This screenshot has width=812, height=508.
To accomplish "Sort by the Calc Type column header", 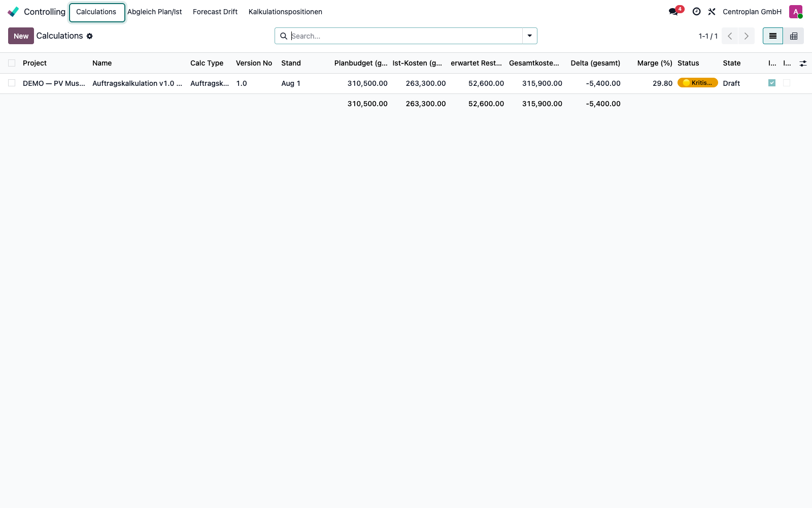I will point(207,63).
